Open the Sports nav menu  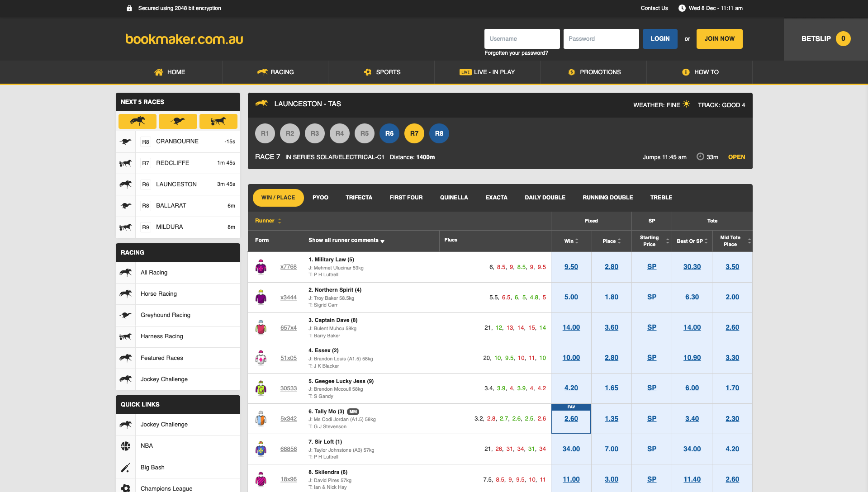(x=381, y=72)
